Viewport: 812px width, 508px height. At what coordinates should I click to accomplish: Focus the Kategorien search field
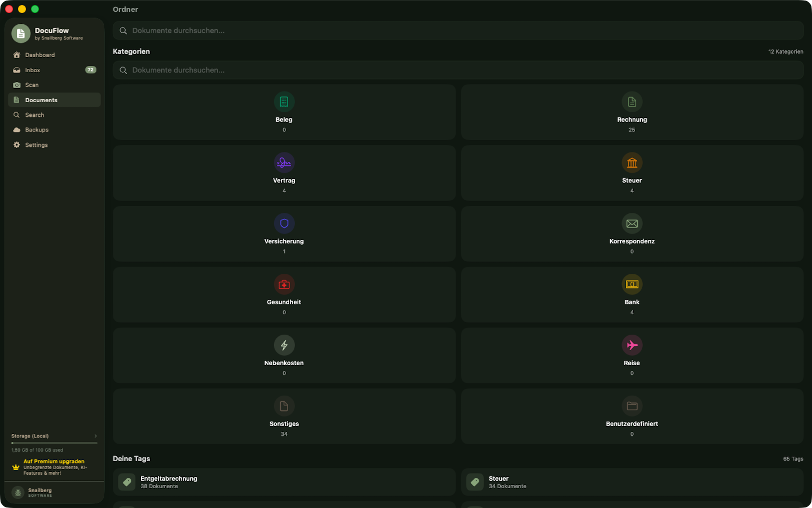point(458,70)
